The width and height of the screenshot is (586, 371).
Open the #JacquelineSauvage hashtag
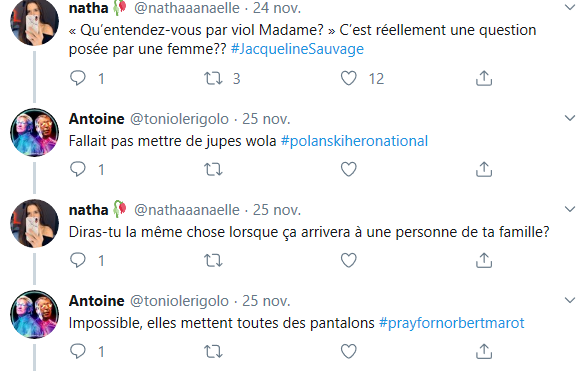[297, 49]
